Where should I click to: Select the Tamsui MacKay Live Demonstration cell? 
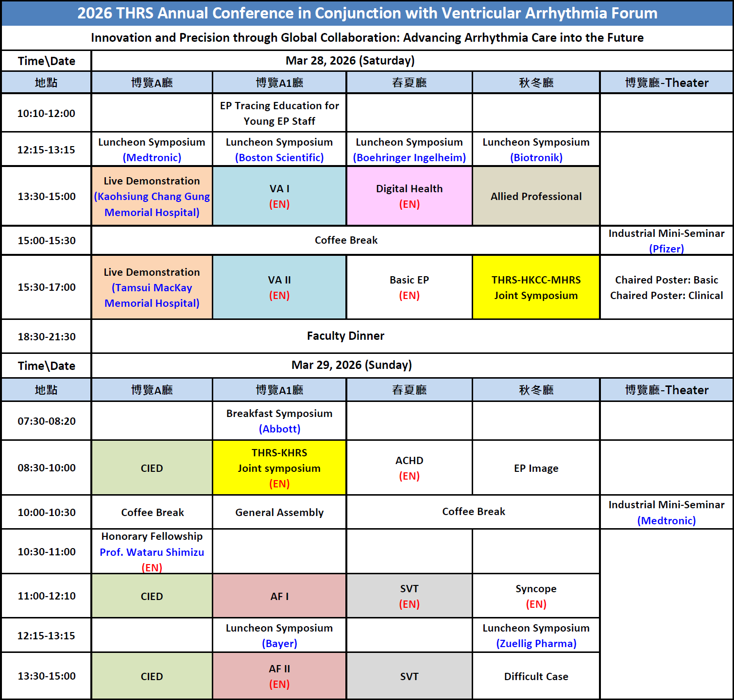click(x=152, y=287)
